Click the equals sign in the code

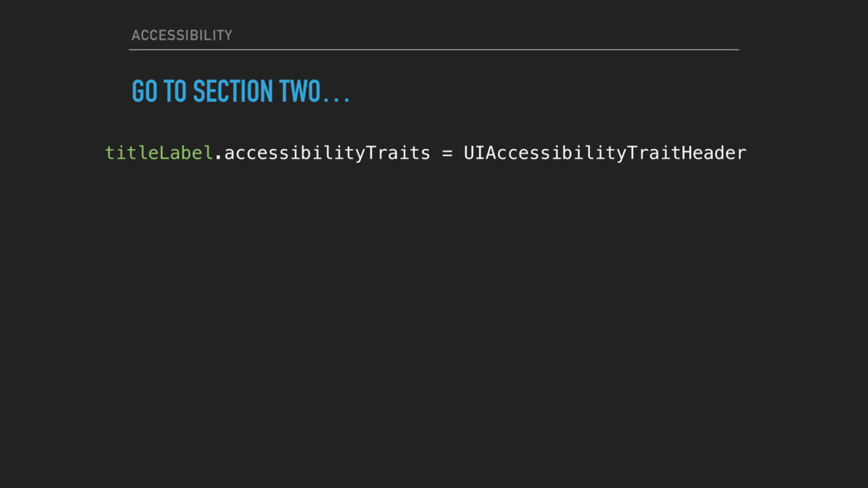pyautogui.click(x=448, y=153)
